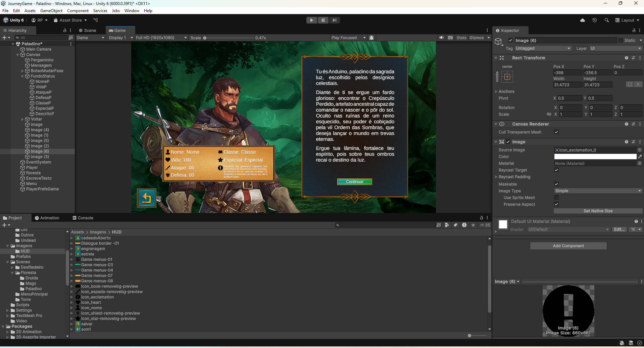This screenshot has height=348, width=644.
Task: Open the GameObject menu
Action: (51, 11)
